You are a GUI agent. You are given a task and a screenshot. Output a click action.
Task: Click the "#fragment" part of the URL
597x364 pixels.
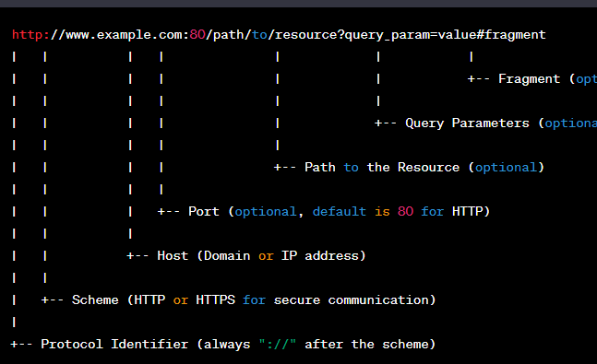coord(511,35)
